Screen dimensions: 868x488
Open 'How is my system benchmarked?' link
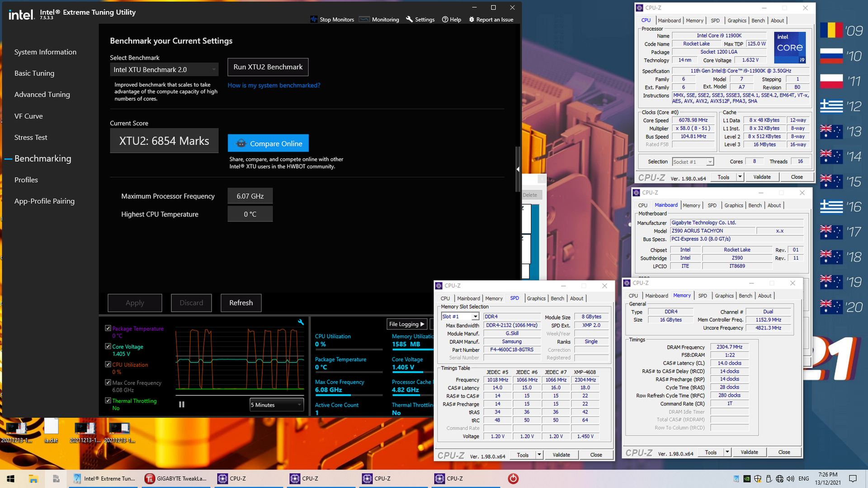[x=274, y=85]
